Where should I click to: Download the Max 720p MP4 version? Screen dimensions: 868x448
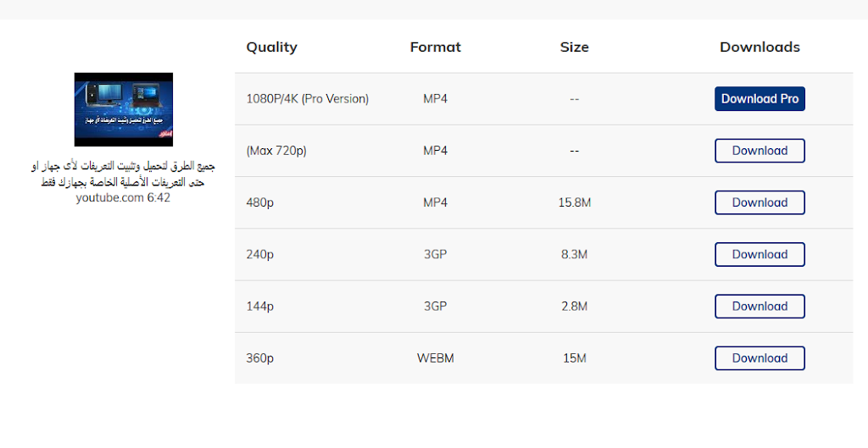click(759, 151)
